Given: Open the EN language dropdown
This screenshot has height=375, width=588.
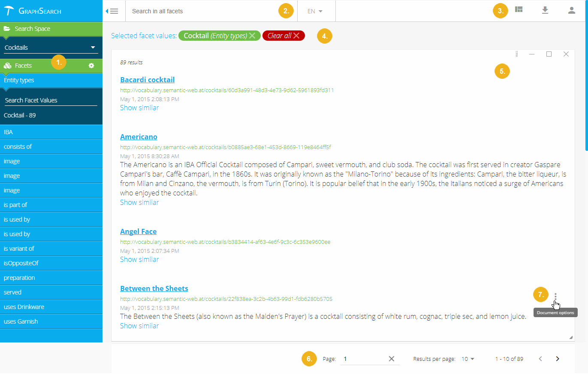Looking at the screenshot, I should pos(315,11).
